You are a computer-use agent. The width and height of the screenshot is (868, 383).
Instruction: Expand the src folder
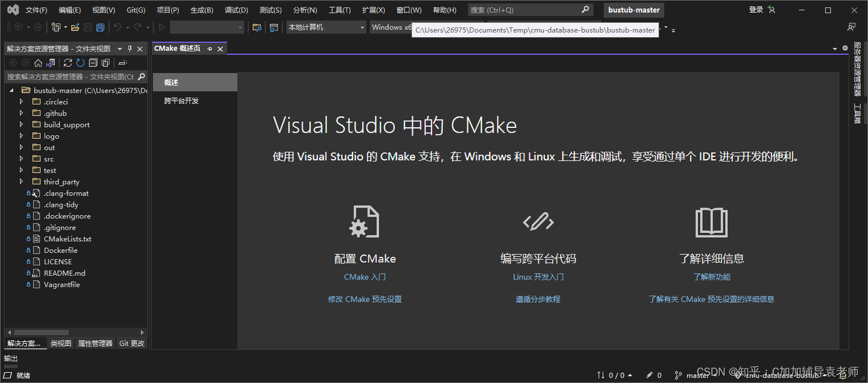22,159
